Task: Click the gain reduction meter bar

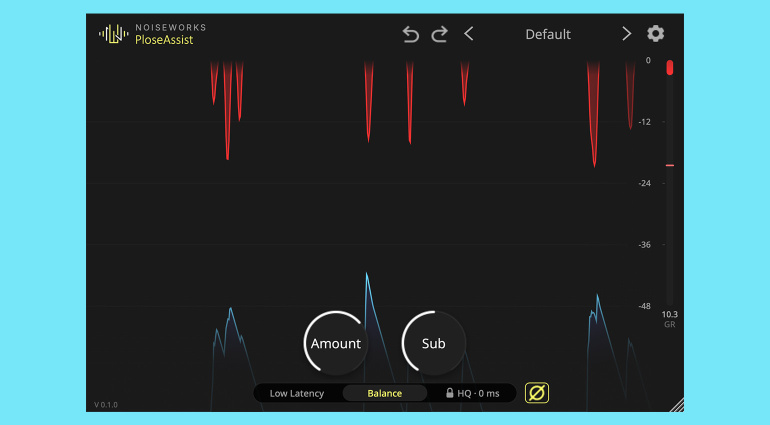Action: 670,182
